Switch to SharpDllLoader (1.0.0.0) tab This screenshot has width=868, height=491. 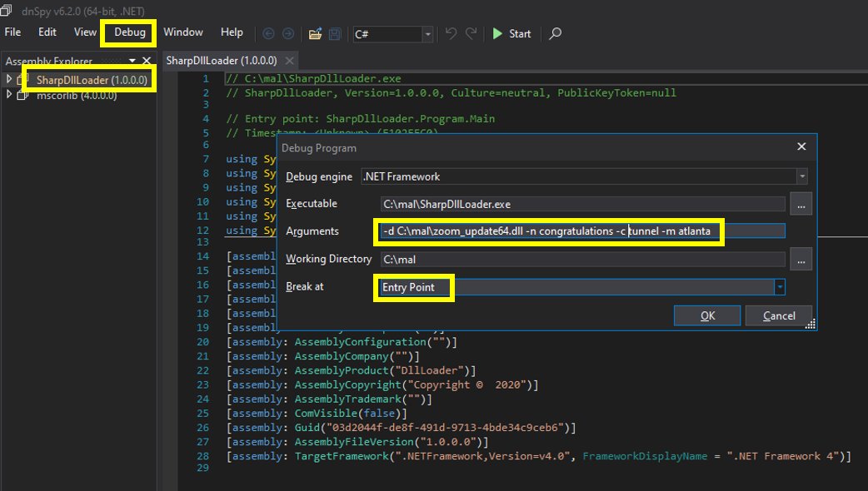pos(222,60)
